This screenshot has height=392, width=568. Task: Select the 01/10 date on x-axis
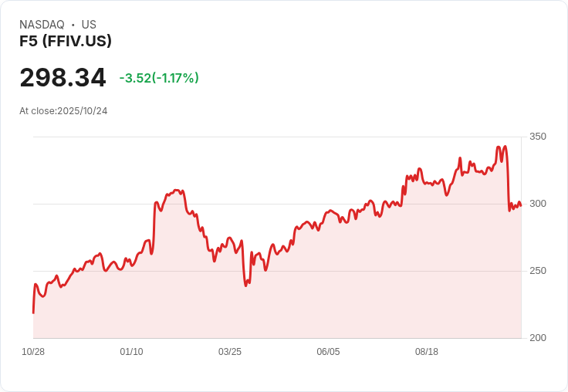point(131,352)
